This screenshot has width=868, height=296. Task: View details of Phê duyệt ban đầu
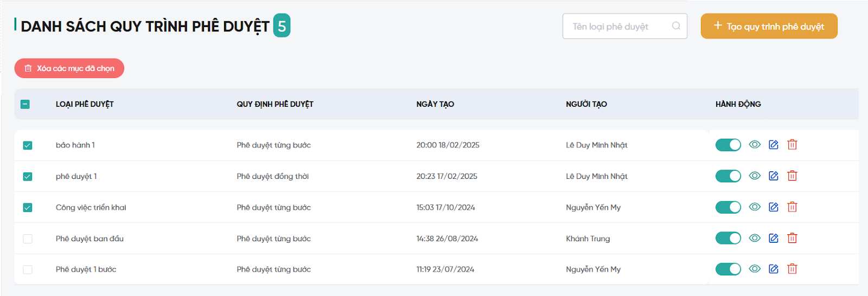(x=755, y=238)
